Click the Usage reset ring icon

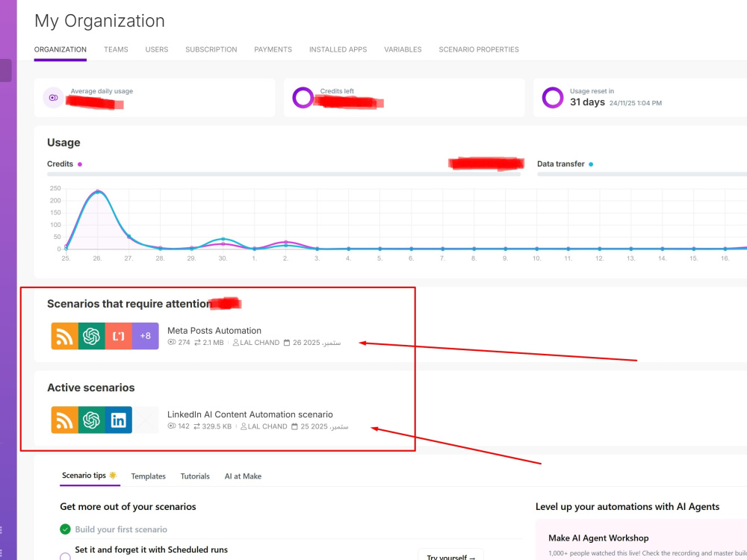click(553, 98)
